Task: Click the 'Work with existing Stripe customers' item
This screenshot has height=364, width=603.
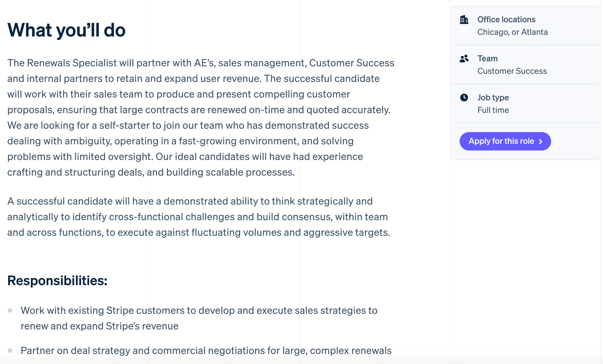Action: point(199,318)
